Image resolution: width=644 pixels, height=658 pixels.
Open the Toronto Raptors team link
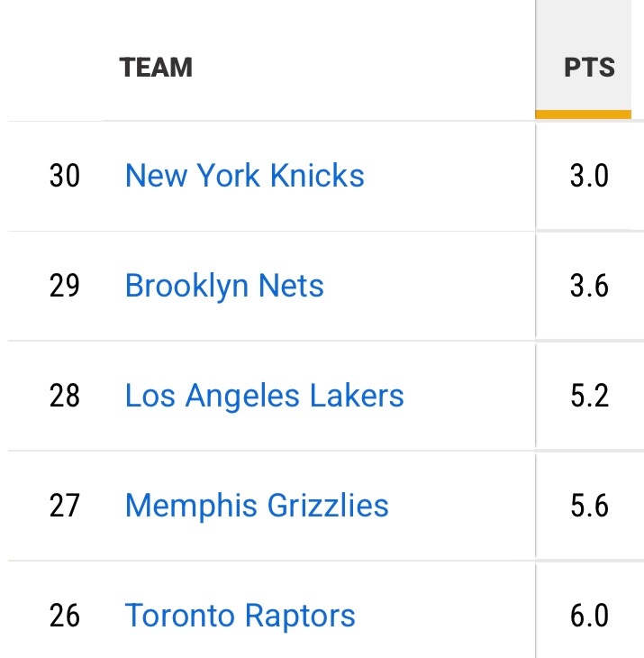pos(240,617)
